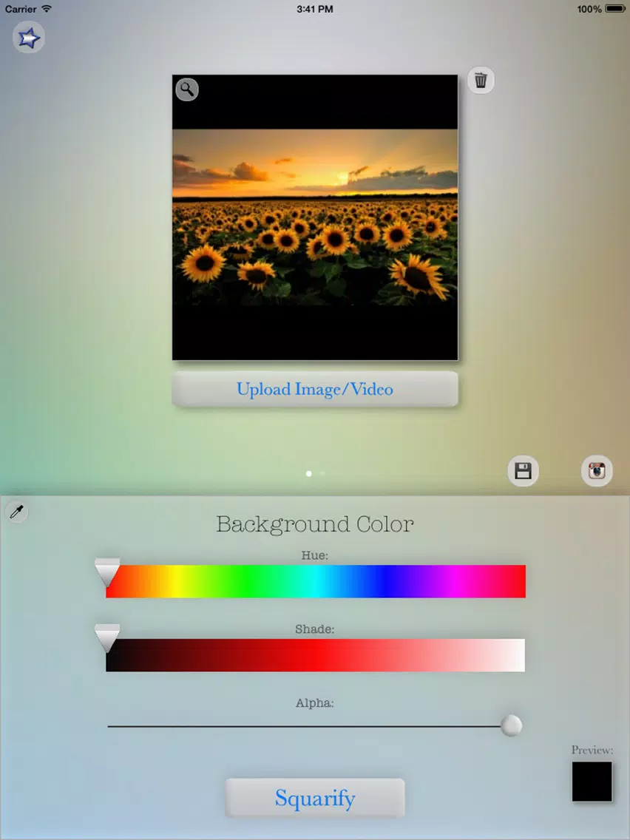Click the Wi-Fi status icon
Image resolution: width=630 pixels, height=840 pixels.
point(47,9)
